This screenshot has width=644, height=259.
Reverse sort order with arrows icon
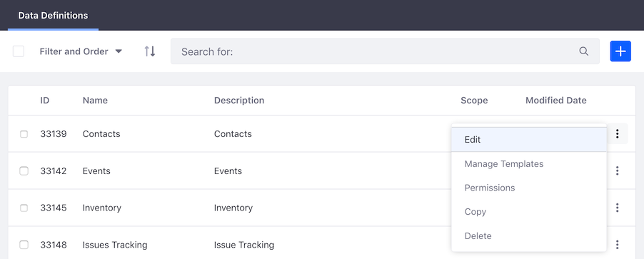(x=150, y=51)
